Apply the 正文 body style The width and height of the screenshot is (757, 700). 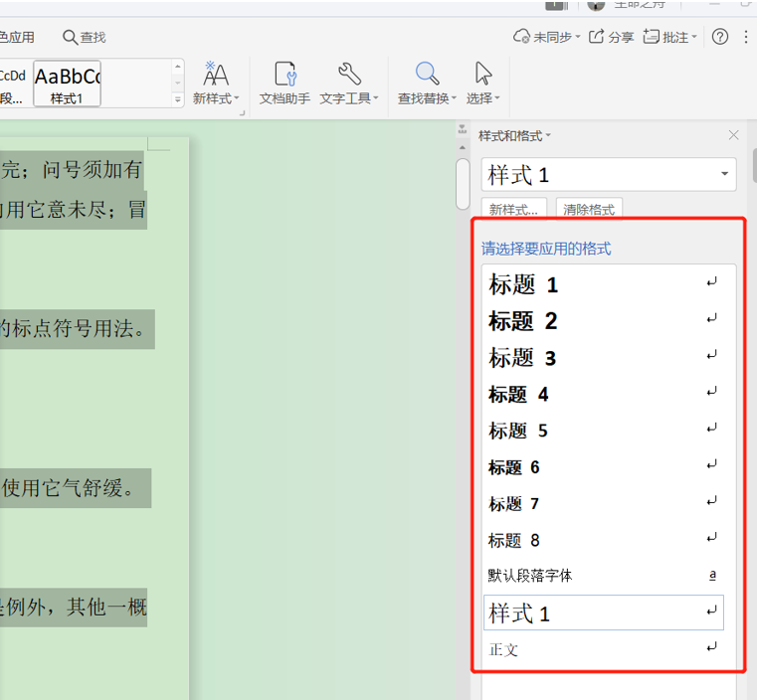click(x=604, y=649)
